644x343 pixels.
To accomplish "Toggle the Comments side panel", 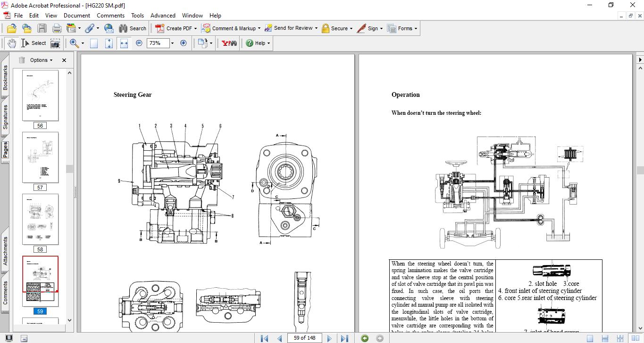I will point(5,292).
